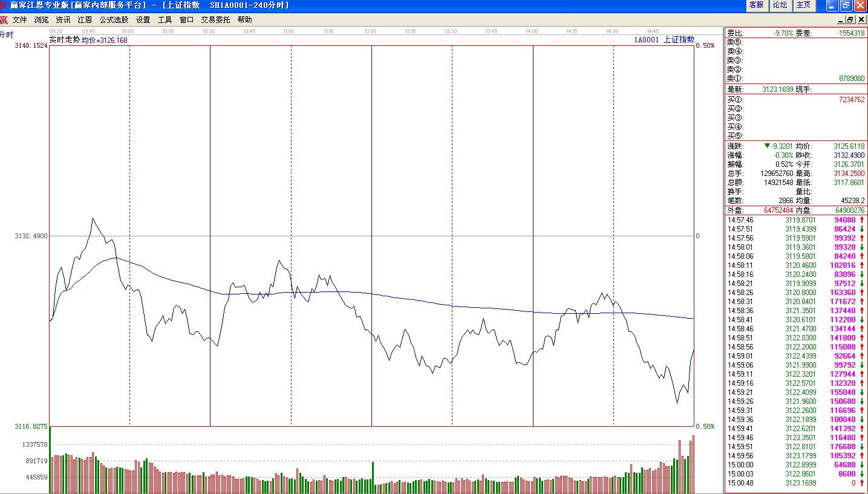The height and width of the screenshot is (494, 868).
Task: Select the 15:00:00 tick row
Action: point(795,465)
